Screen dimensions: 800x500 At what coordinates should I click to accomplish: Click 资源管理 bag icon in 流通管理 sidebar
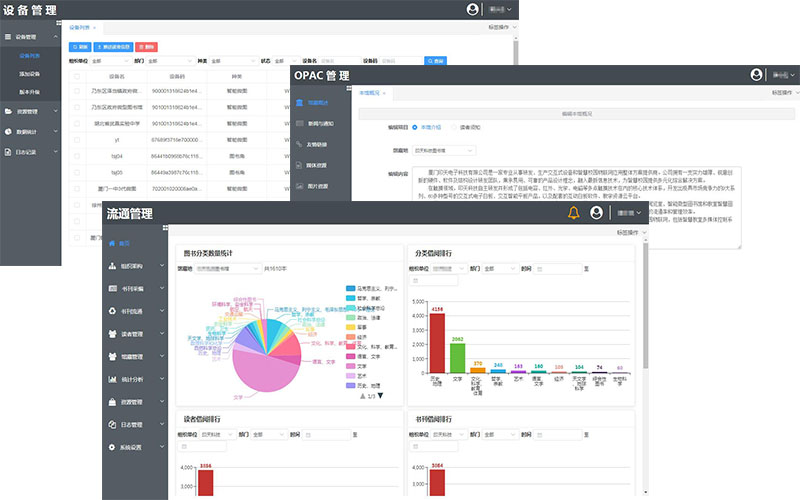point(112,402)
